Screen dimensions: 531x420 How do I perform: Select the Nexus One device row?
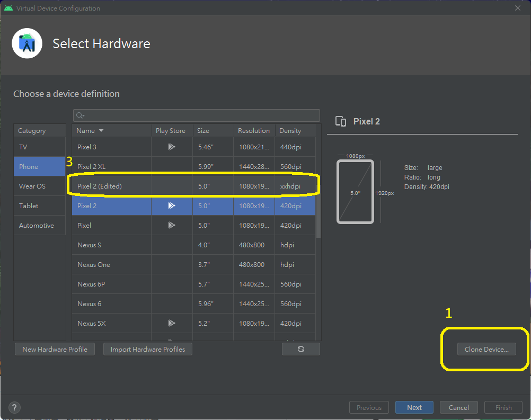point(194,265)
